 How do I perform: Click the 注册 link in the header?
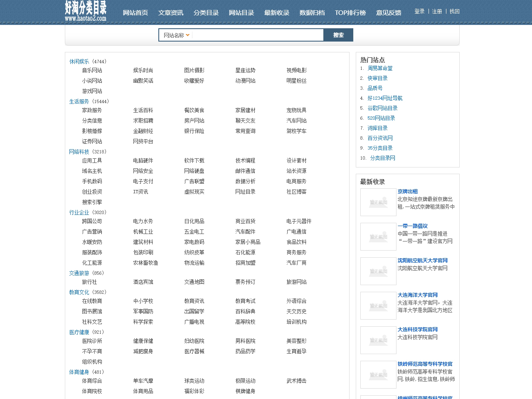click(x=437, y=12)
